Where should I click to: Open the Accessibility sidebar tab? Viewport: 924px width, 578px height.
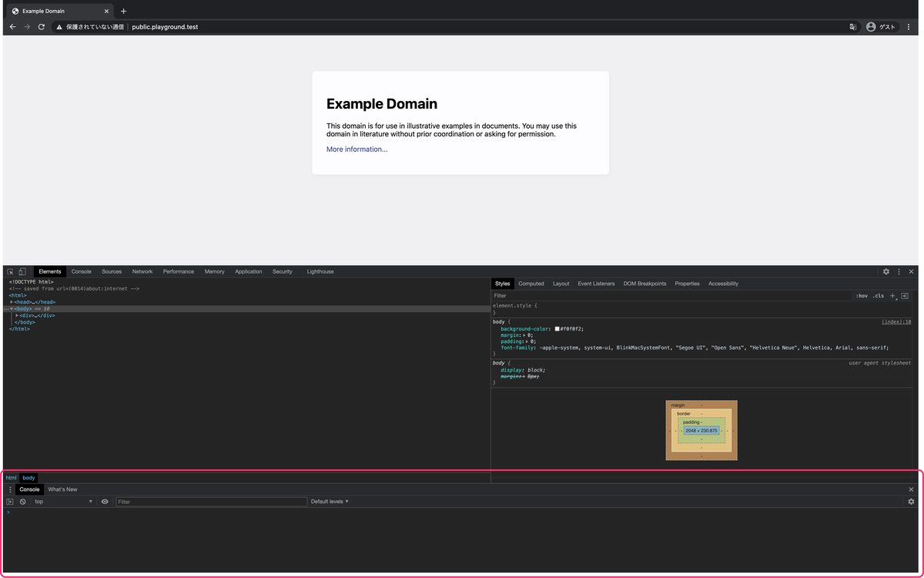(x=724, y=284)
